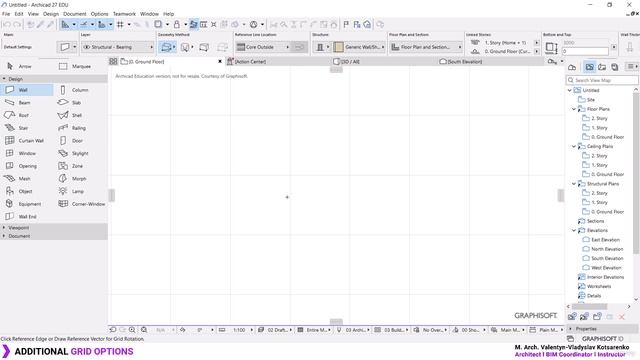Select South Elevation in navigator tree
This screenshot has height=360, width=640.
tap(607, 258)
